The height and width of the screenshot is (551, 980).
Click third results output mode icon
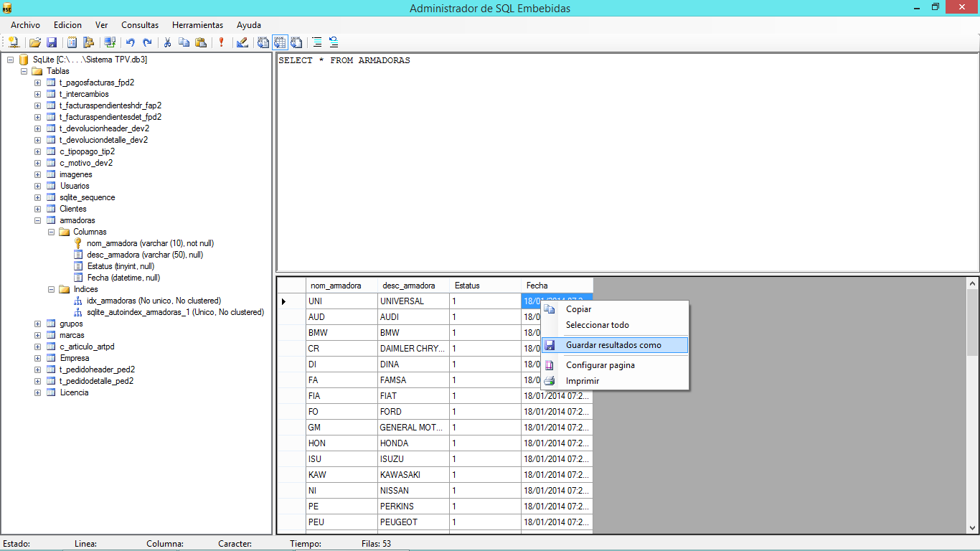[296, 42]
